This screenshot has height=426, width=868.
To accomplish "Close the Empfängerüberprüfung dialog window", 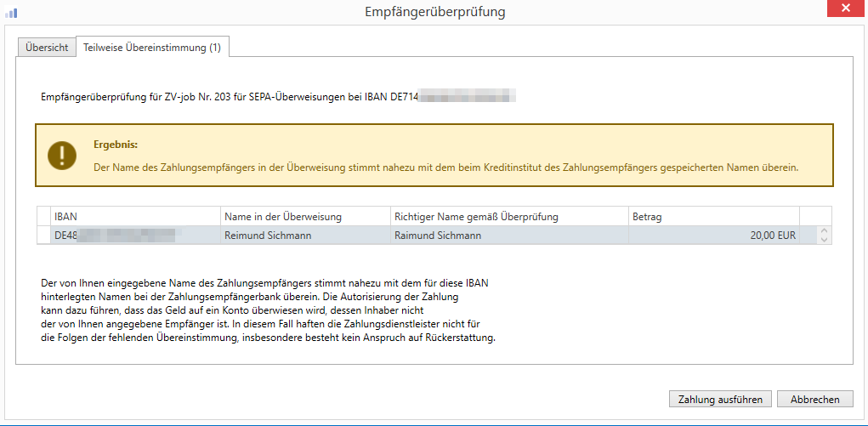I will (846, 10).
